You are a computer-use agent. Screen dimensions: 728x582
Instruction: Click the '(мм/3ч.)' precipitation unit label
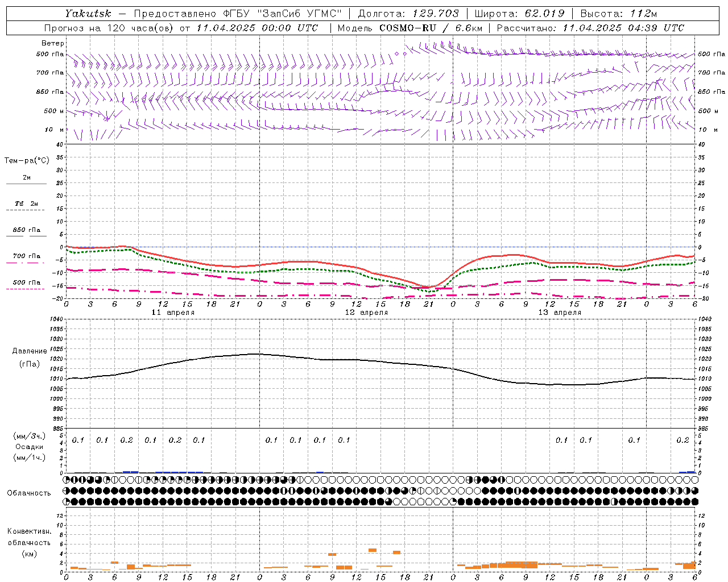tap(30, 436)
